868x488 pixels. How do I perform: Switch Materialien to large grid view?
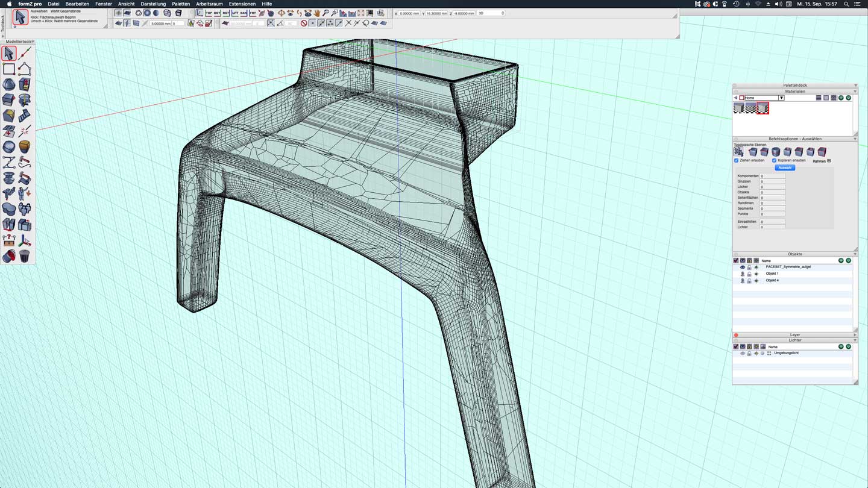[x=834, y=98]
